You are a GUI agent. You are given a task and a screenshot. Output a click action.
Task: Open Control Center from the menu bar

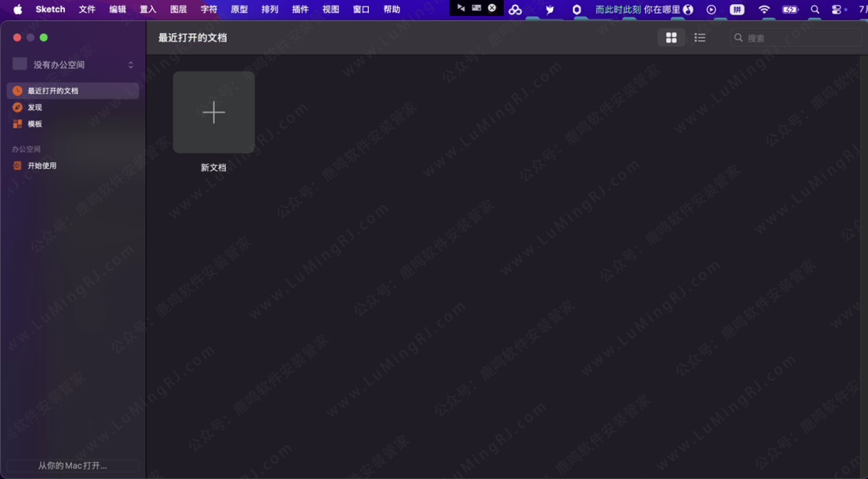pos(837,10)
